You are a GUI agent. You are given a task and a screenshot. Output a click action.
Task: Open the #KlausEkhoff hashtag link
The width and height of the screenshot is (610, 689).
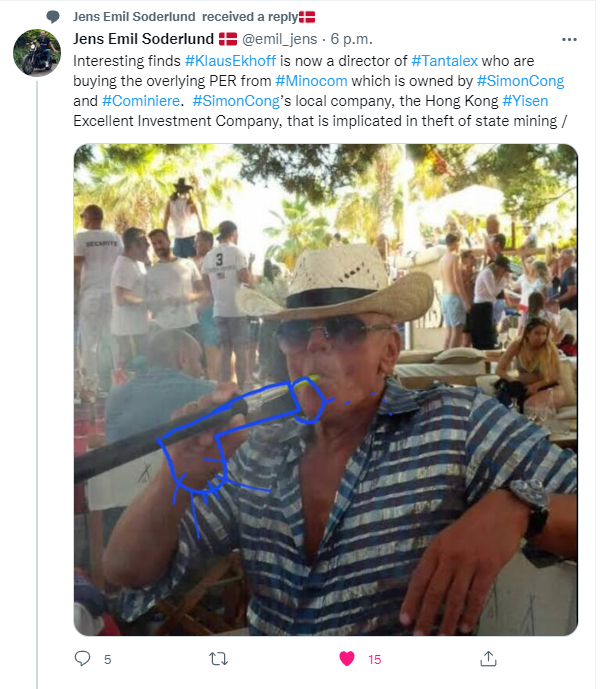224,60
